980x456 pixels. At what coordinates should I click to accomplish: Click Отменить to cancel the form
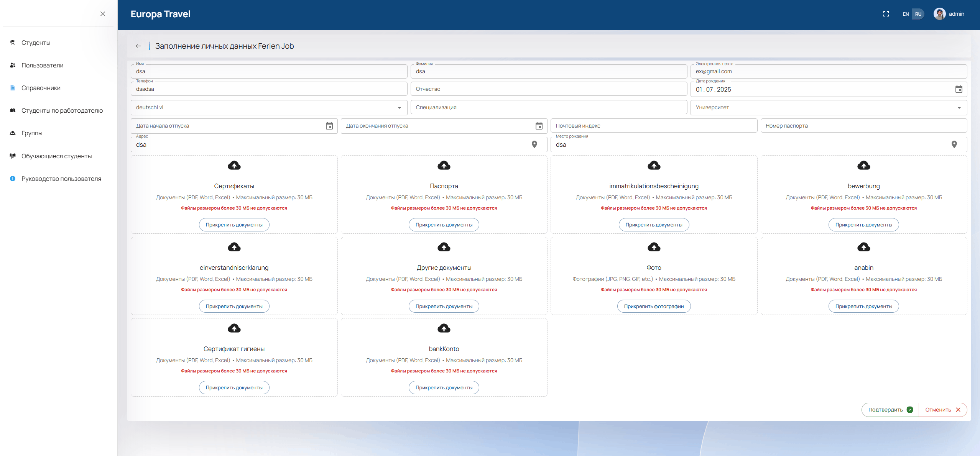(943, 410)
